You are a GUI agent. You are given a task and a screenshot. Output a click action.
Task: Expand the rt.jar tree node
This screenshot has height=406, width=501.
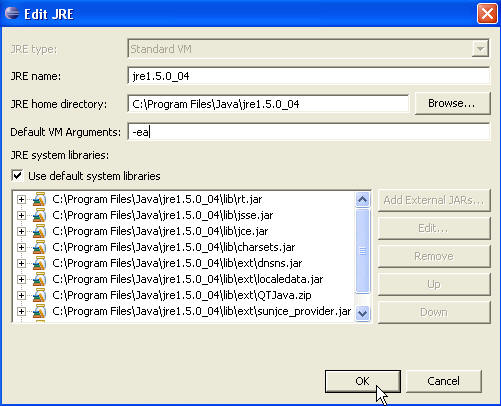[21, 199]
